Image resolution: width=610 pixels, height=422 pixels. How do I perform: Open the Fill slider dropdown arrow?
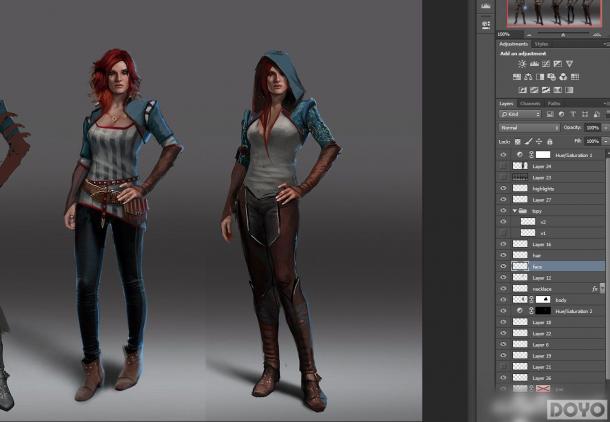point(605,141)
